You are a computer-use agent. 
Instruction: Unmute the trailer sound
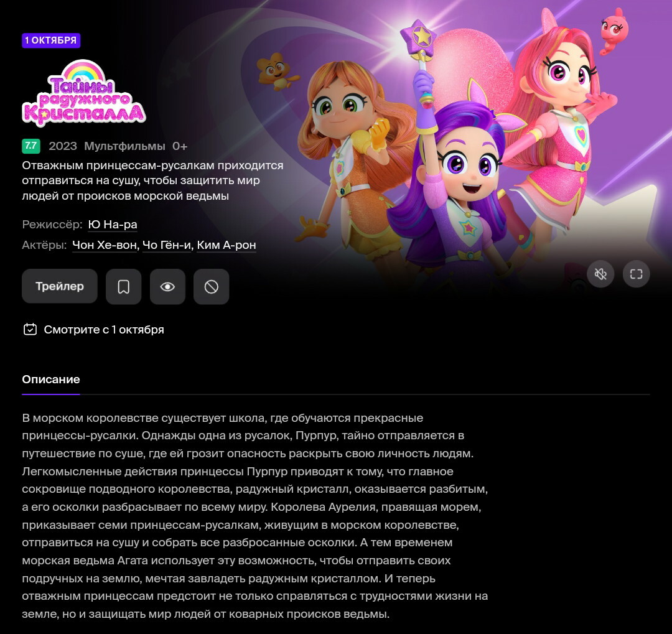click(600, 274)
